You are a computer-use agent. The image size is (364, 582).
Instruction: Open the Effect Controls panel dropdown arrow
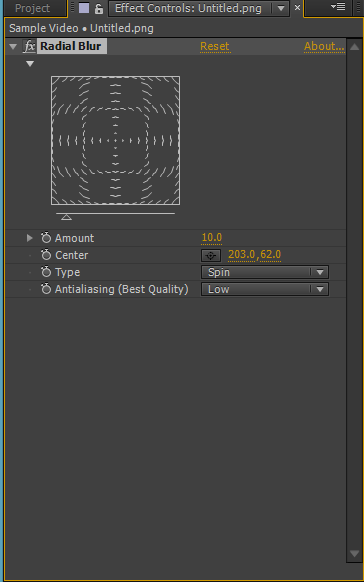[281, 8]
